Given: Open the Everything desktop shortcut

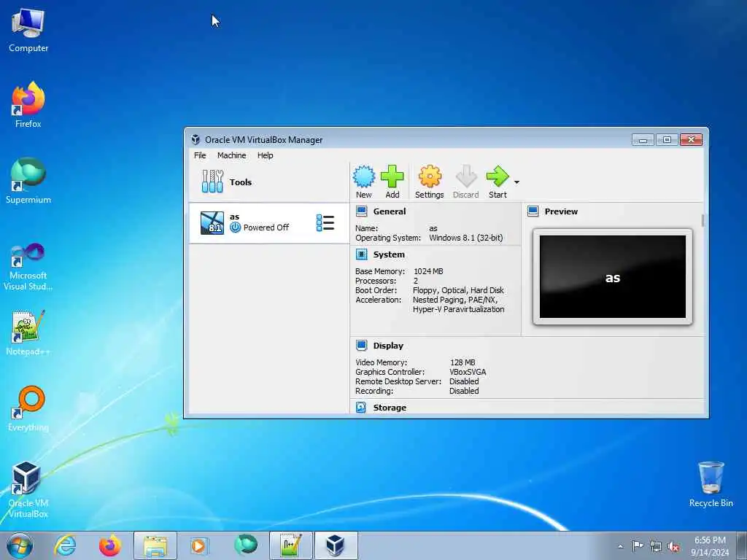Looking at the screenshot, I should coord(28,408).
